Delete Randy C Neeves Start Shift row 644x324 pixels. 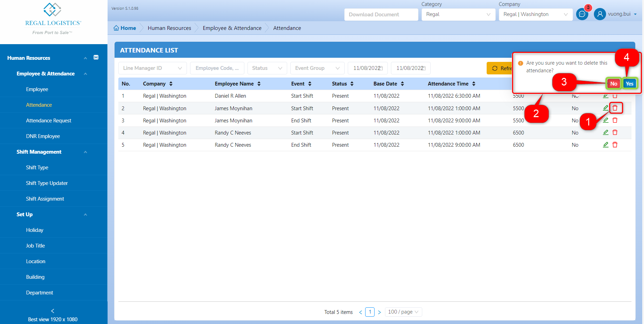click(615, 132)
